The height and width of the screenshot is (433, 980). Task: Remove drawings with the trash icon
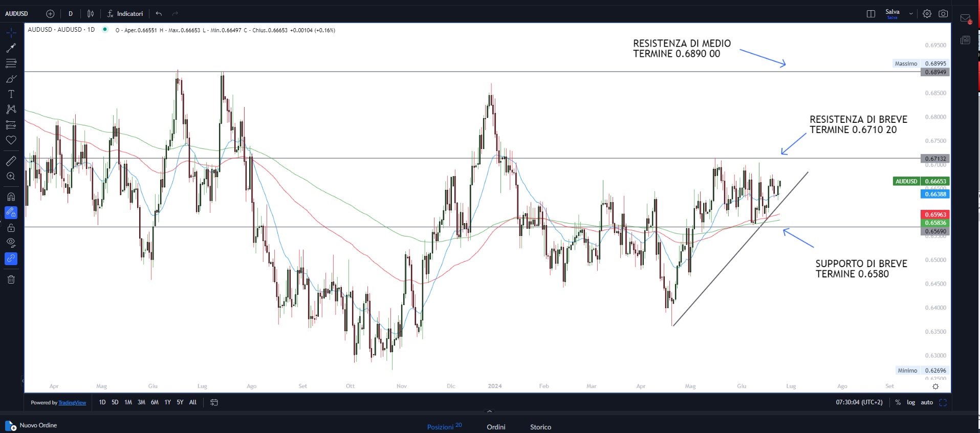(11, 279)
